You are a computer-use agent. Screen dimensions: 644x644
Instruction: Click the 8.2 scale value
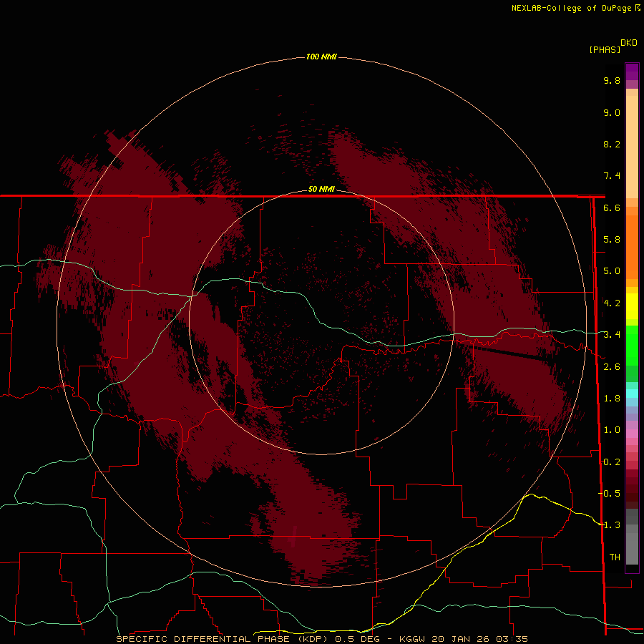tap(612, 144)
